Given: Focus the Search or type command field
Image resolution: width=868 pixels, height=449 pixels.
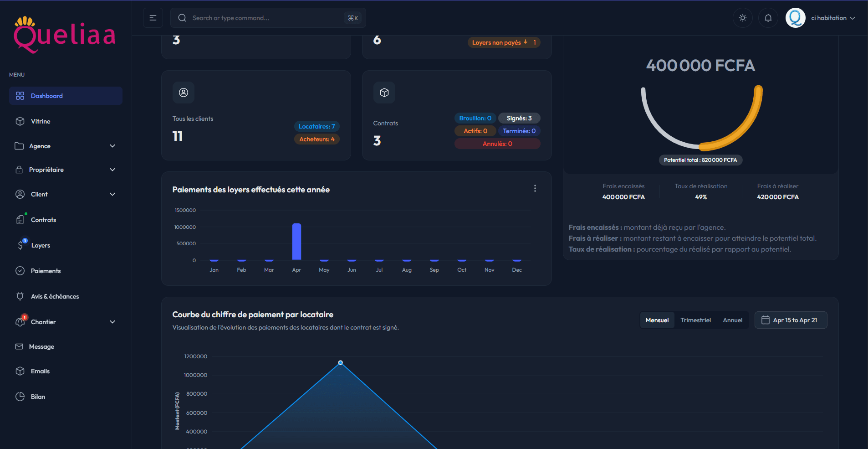Looking at the screenshot, I should pyautogui.click(x=268, y=18).
